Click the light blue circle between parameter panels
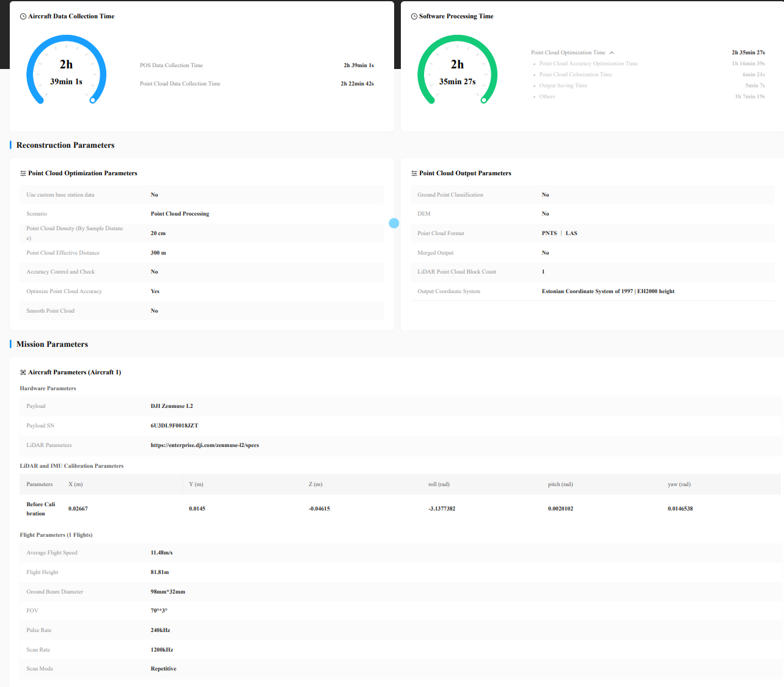The width and height of the screenshot is (784, 687). point(394,224)
